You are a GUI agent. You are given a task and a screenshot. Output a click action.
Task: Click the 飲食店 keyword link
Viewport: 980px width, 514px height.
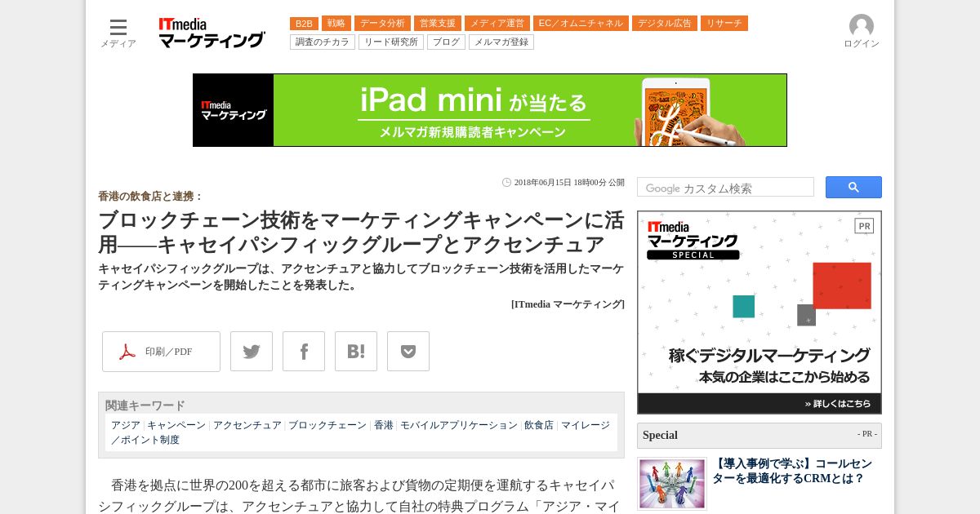(539, 425)
